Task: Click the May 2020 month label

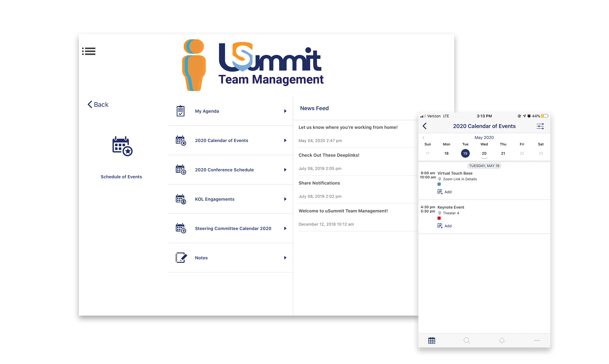Action: point(484,137)
